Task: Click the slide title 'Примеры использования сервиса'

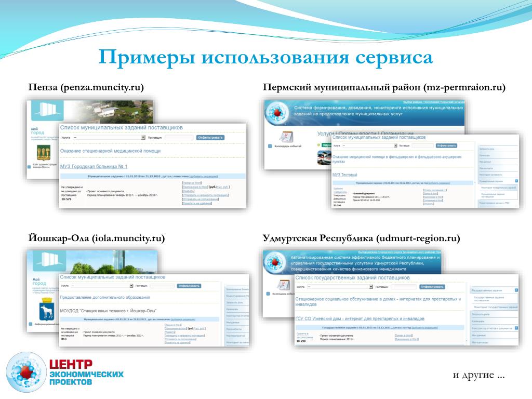Action: (265, 57)
